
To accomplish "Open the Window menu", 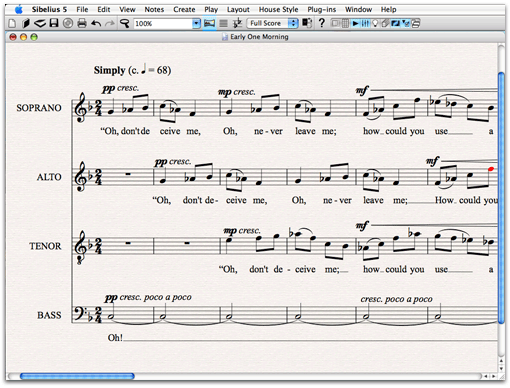I will (x=358, y=9).
